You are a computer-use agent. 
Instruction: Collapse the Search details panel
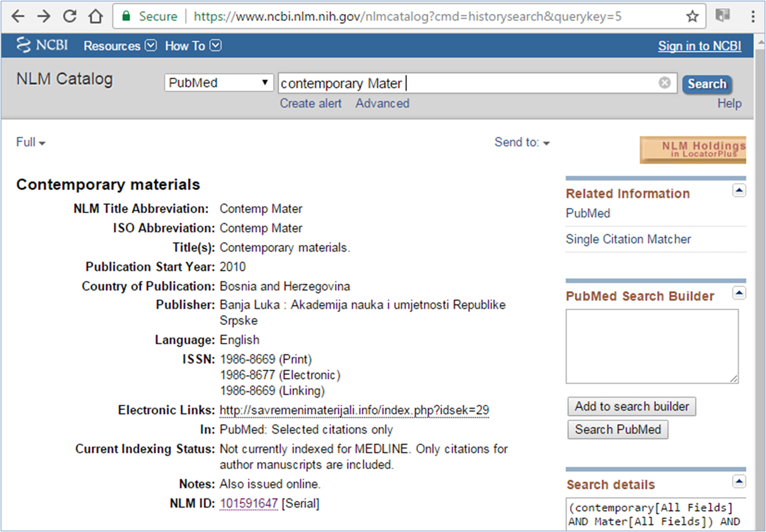(739, 482)
